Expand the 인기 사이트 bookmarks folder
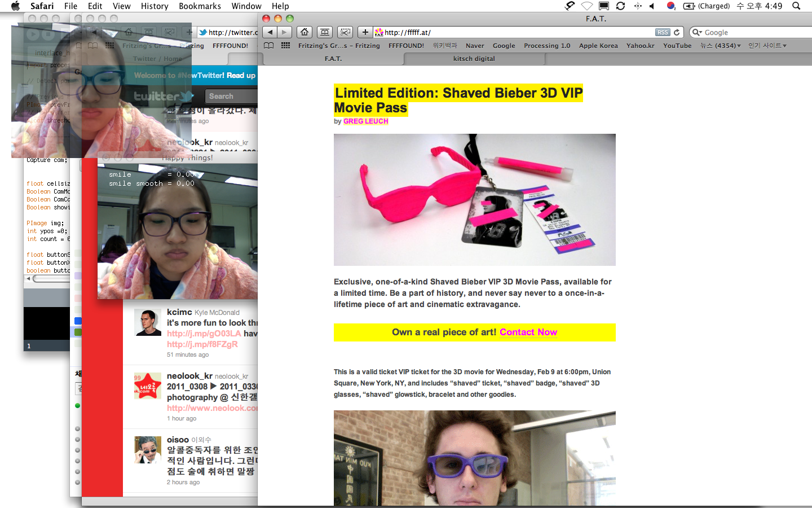The image size is (812, 508). (767, 46)
